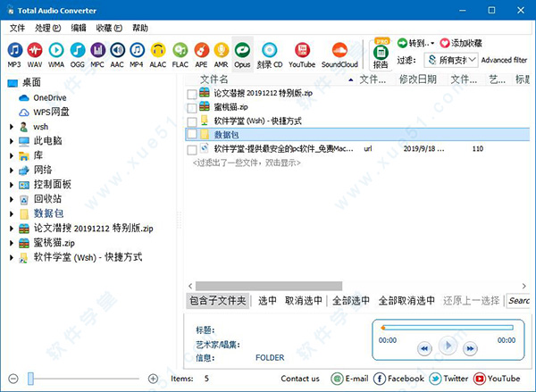Click the 全部取消选中 button
Screen dimensions: 536x392
coord(406,301)
